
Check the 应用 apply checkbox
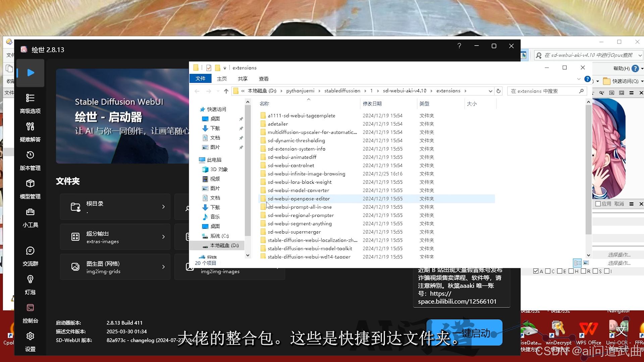click(598, 204)
